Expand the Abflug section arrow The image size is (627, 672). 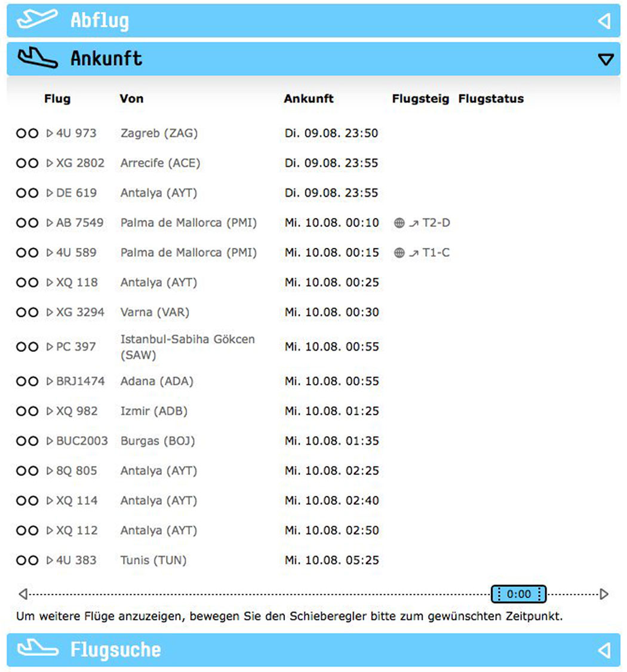click(x=604, y=20)
